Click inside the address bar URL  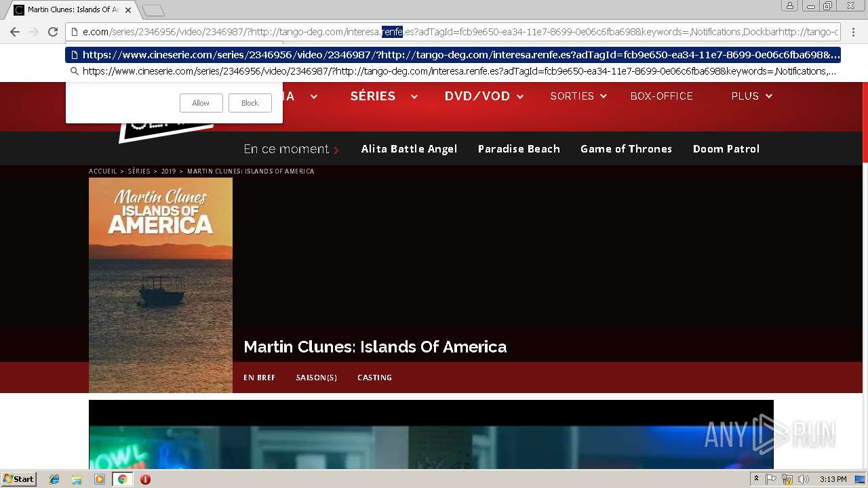click(454, 32)
